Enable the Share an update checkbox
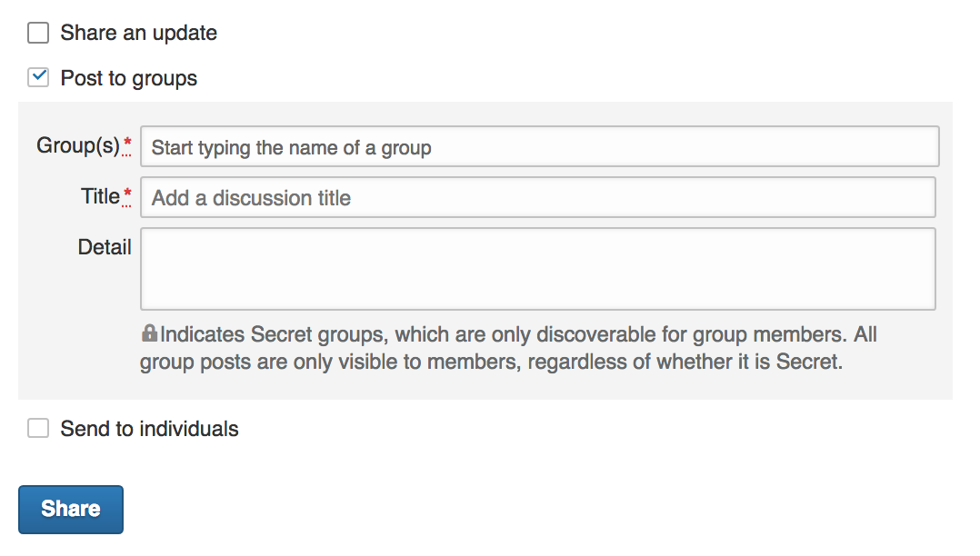The height and width of the screenshot is (556, 980). [38, 34]
